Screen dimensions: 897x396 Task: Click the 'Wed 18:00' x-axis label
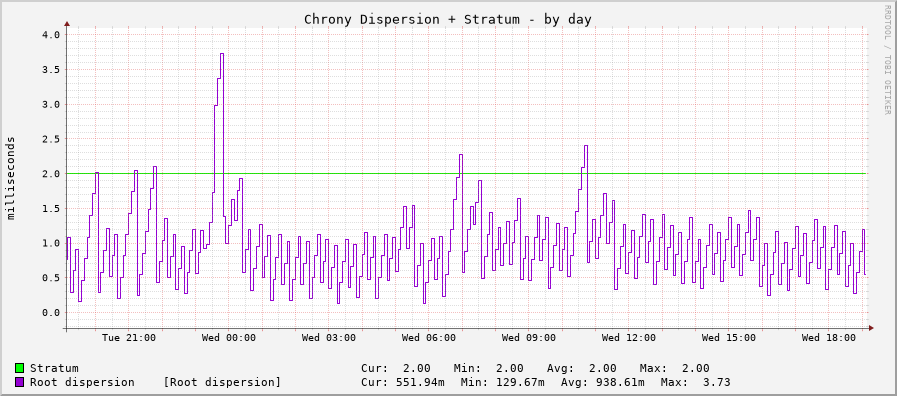pos(829,338)
